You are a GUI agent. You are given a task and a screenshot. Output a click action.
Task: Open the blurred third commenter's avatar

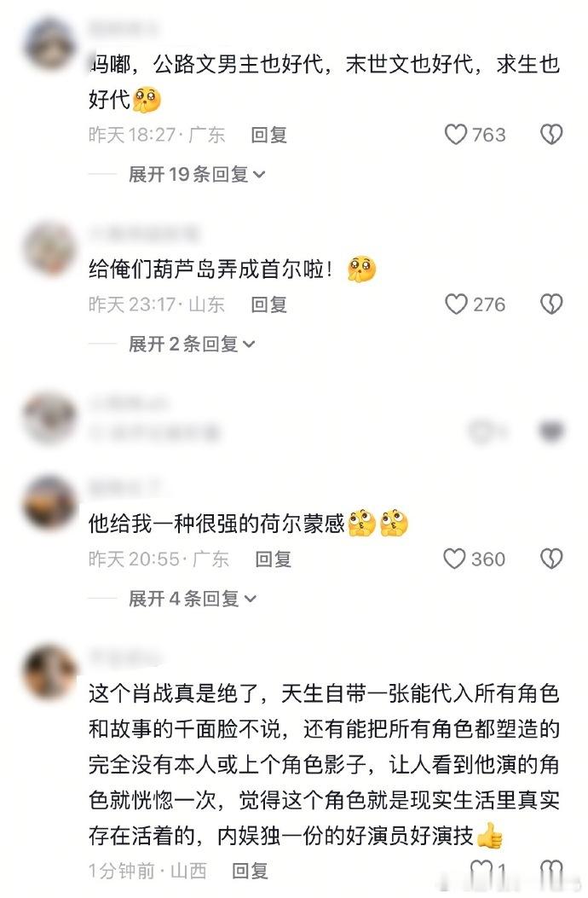49,419
